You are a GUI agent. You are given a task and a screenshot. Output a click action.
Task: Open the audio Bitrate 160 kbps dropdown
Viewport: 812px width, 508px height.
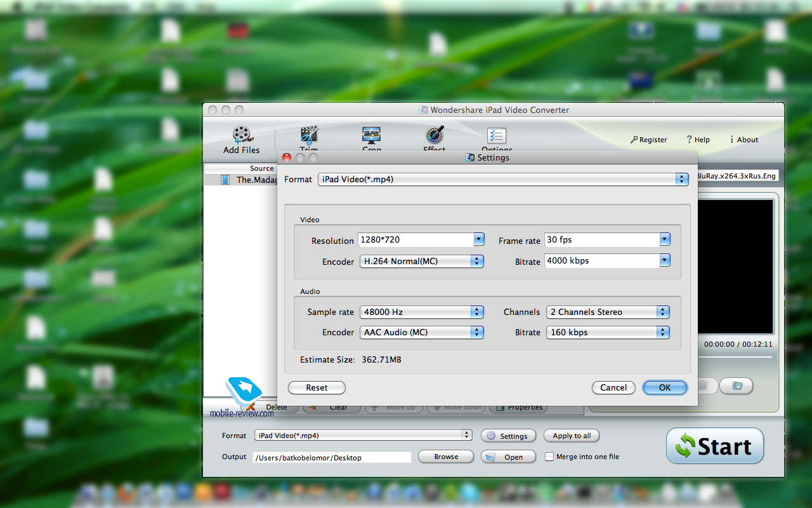click(608, 332)
